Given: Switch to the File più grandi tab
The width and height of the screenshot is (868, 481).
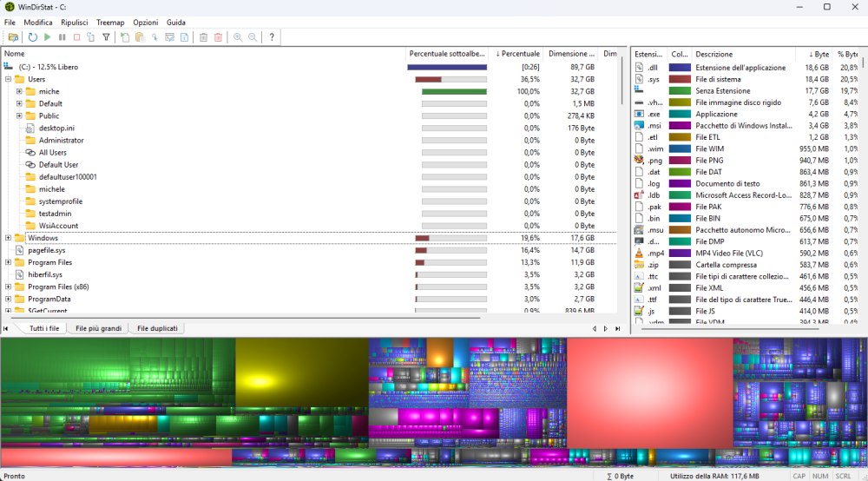Looking at the screenshot, I should pos(99,329).
